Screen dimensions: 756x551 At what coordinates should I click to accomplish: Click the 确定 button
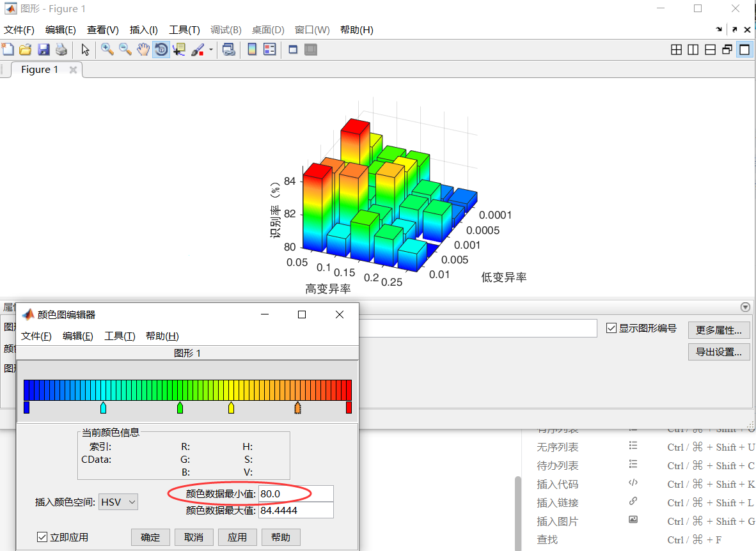(150, 537)
